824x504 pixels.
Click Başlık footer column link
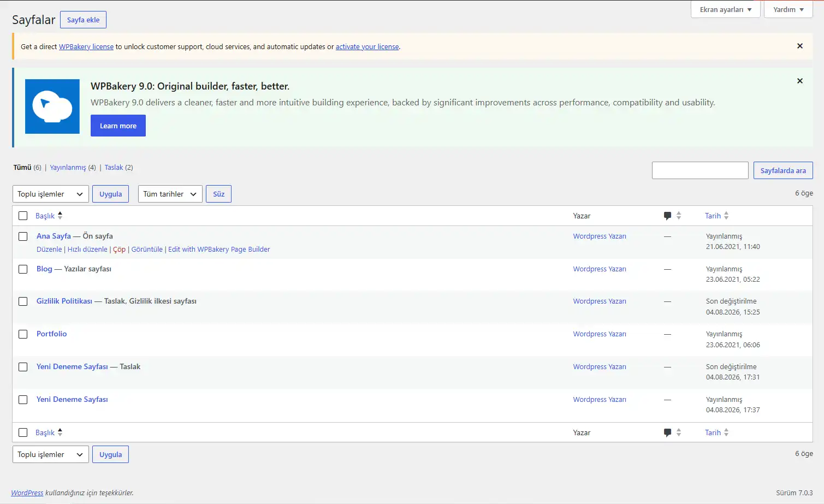click(x=45, y=433)
